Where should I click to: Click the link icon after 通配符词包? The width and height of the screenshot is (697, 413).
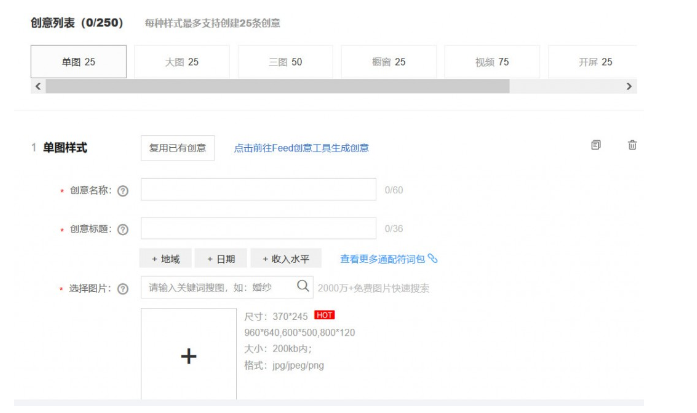tap(433, 259)
